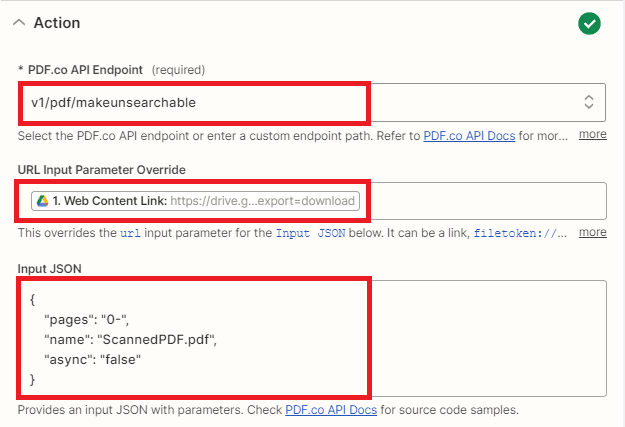Click the bold Input JSON field label
Screen dimensions: 625x427
point(51,267)
